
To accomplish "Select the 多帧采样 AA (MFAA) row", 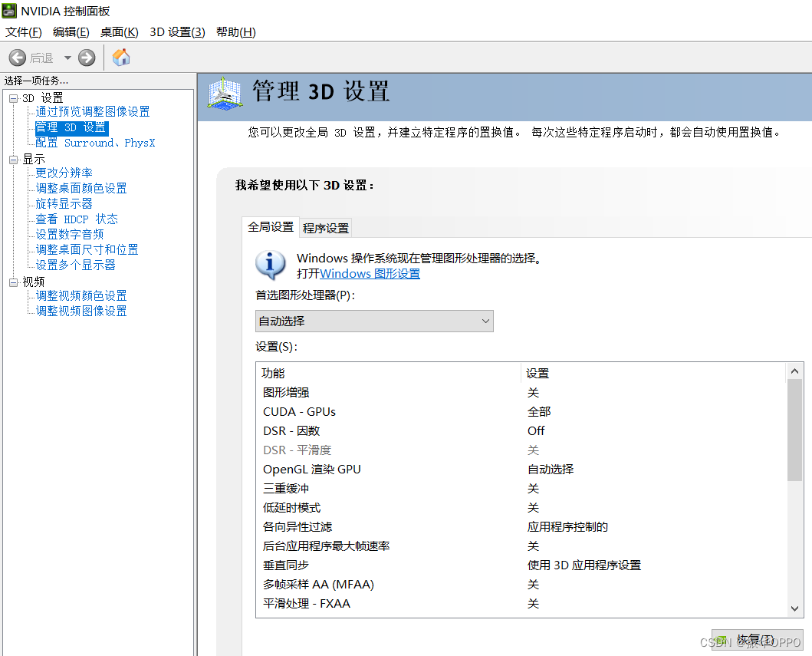I will click(521, 585).
